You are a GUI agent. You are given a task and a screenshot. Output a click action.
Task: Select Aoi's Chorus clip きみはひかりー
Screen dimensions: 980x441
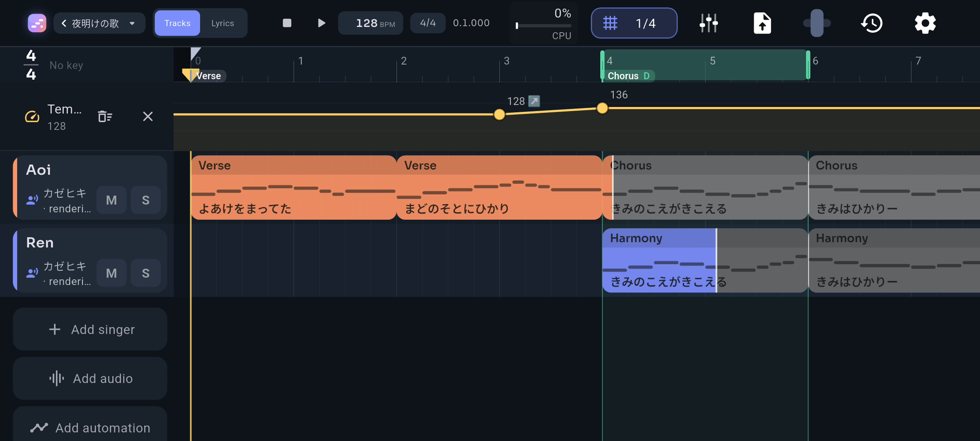click(894, 187)
